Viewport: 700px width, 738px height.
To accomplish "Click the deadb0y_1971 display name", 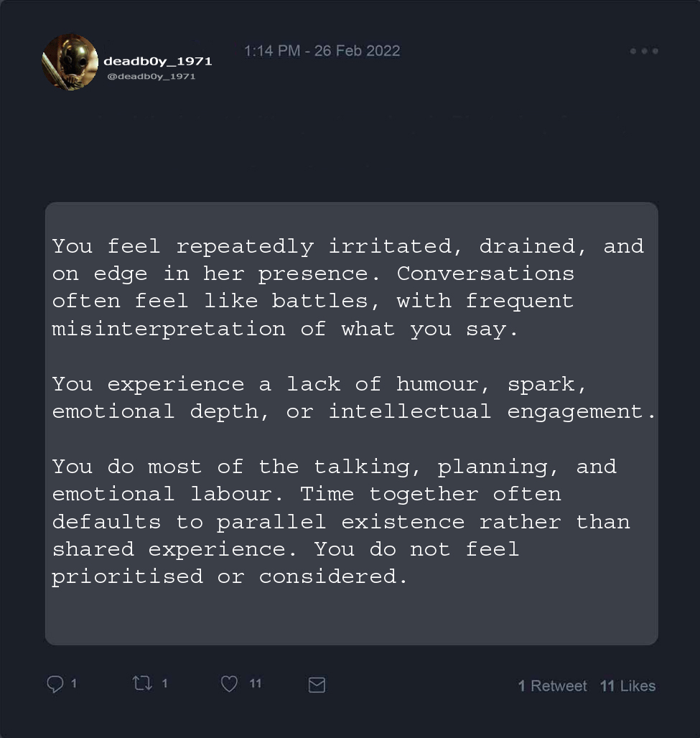I will click(x=157, y=61).
